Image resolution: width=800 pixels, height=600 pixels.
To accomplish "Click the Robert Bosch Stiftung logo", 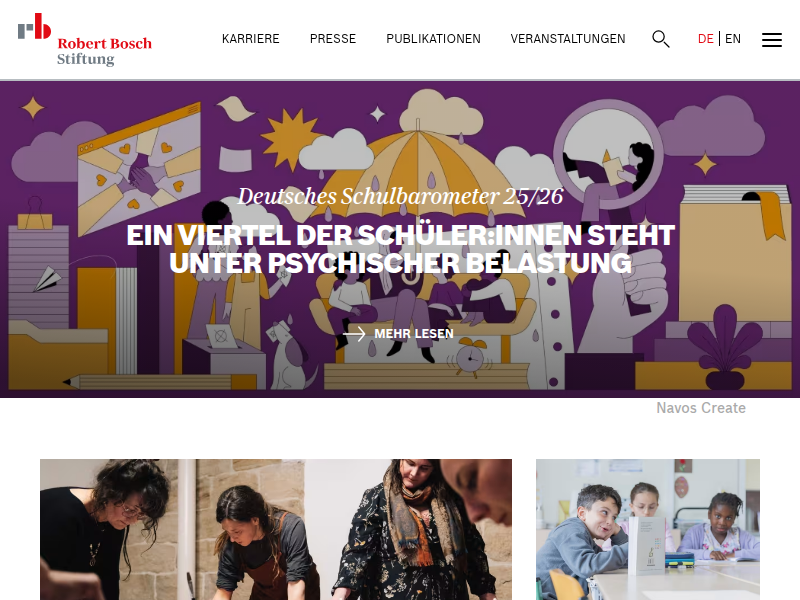I will pos(85,40).
